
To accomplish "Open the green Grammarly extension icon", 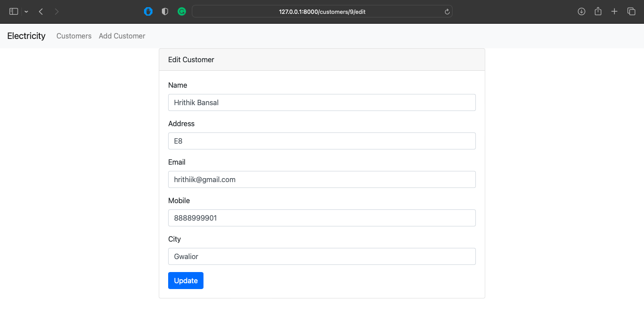I will coord(182,12).
